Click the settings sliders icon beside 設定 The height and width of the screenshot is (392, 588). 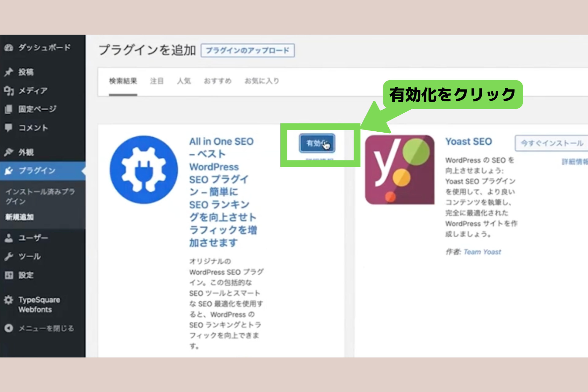pyautogui.click(x=9, y=275)
